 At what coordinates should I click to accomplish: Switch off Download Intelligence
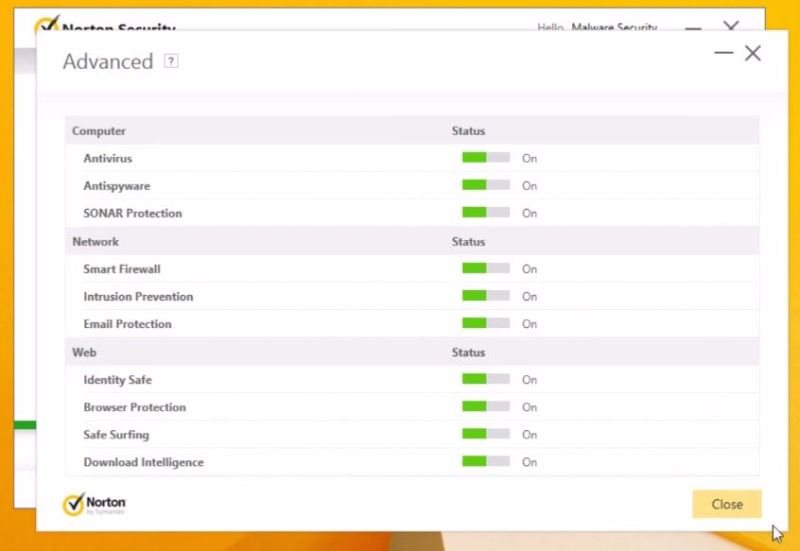[x=485, y=462]
